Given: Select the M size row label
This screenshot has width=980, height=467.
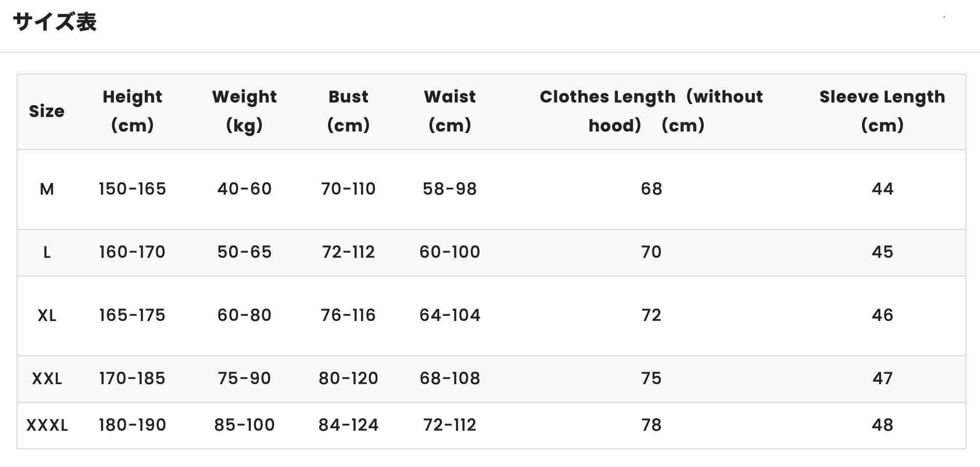Looking at the screenshot, I should click(47, 189).
